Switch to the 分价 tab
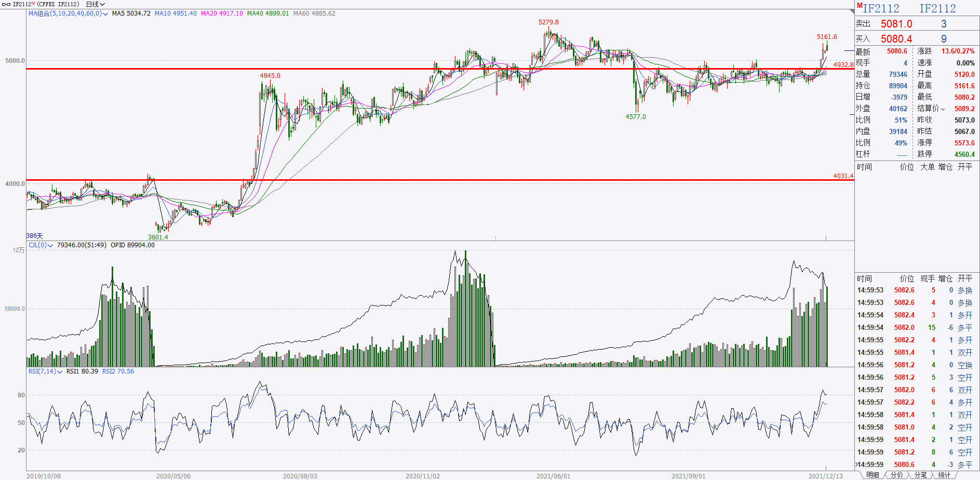Image resolution: width=980 pixels, height=480 pixels. coord(897,475)
